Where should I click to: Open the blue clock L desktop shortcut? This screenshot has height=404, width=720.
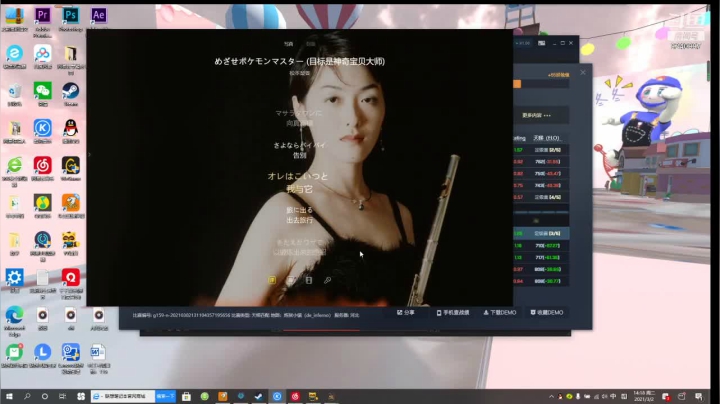coord(42,352)
